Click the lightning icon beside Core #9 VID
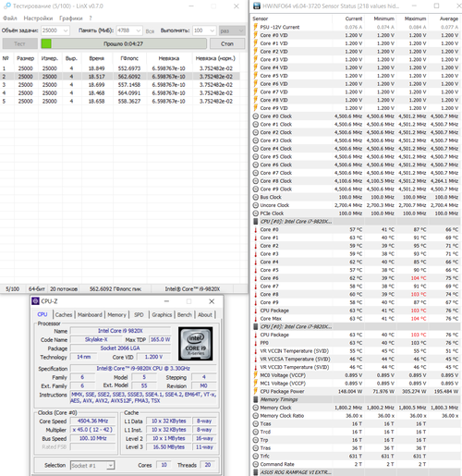 point(255,108)
